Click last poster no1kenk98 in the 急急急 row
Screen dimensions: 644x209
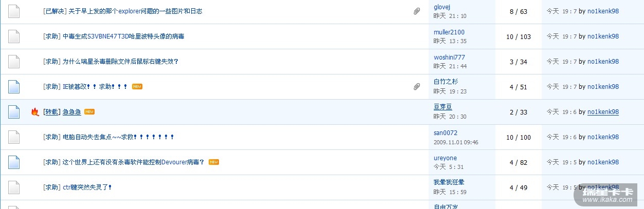pyautogui.click(x=603, y=112)
